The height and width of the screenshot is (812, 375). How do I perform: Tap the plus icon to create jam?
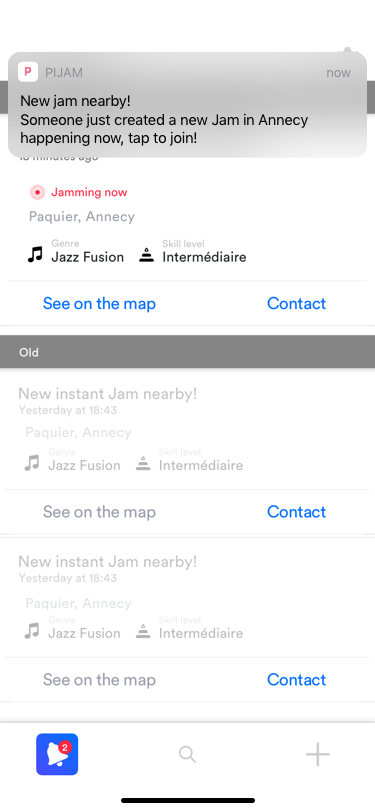coord(318,754)
